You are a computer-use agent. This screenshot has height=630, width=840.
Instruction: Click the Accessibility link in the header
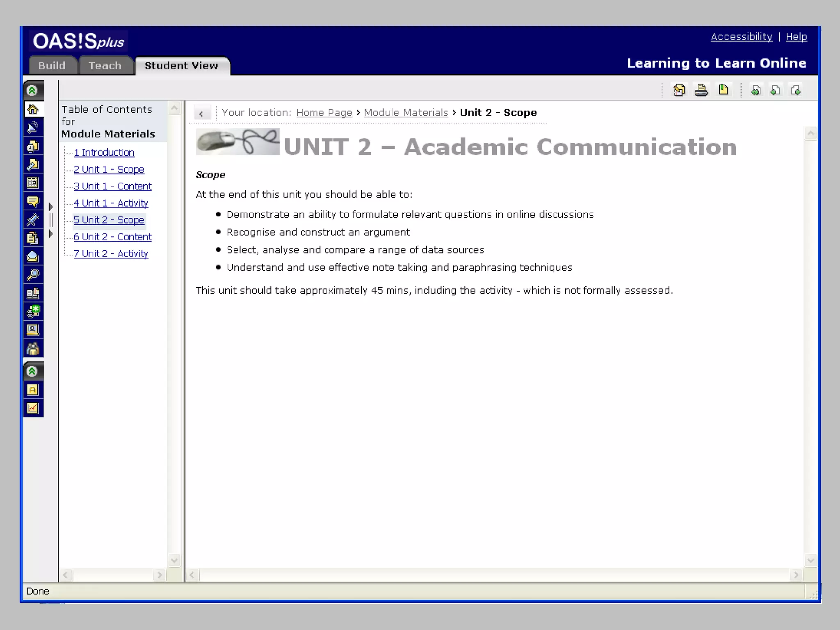point(741,37)
